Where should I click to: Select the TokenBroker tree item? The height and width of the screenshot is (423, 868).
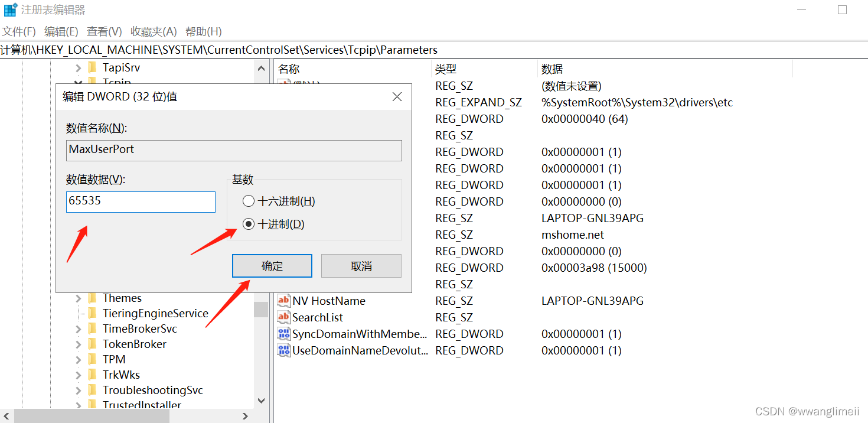click(135, 344)
